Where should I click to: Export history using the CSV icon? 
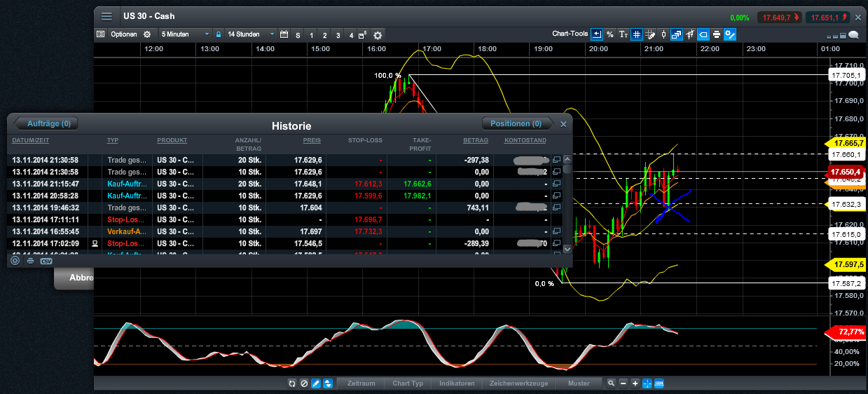(46, 261)
